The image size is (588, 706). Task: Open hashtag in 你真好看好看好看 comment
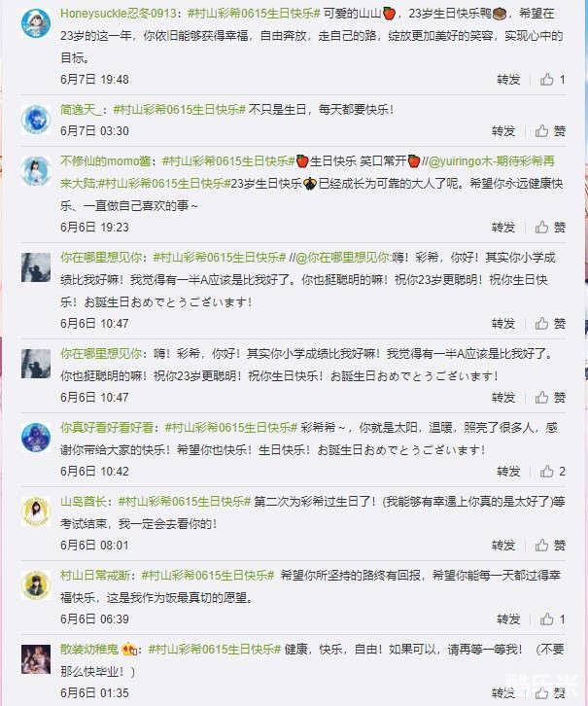point(230,427)
